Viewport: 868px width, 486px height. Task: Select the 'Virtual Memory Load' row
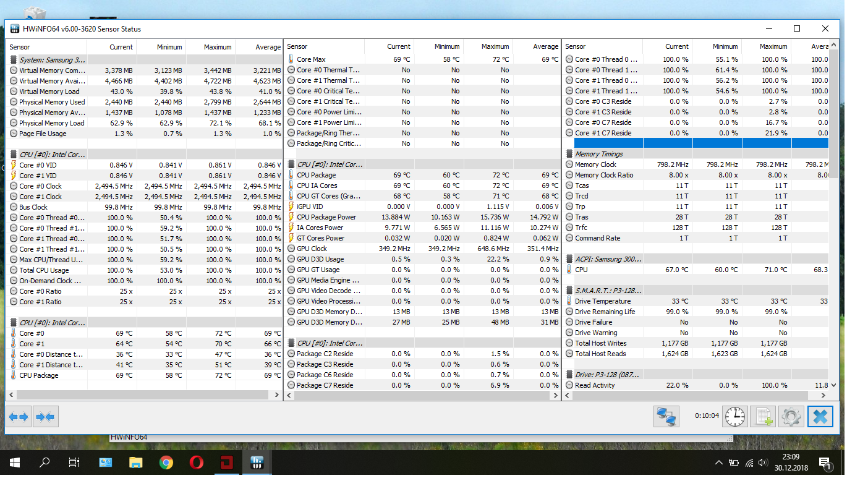[x=145, y=92]
